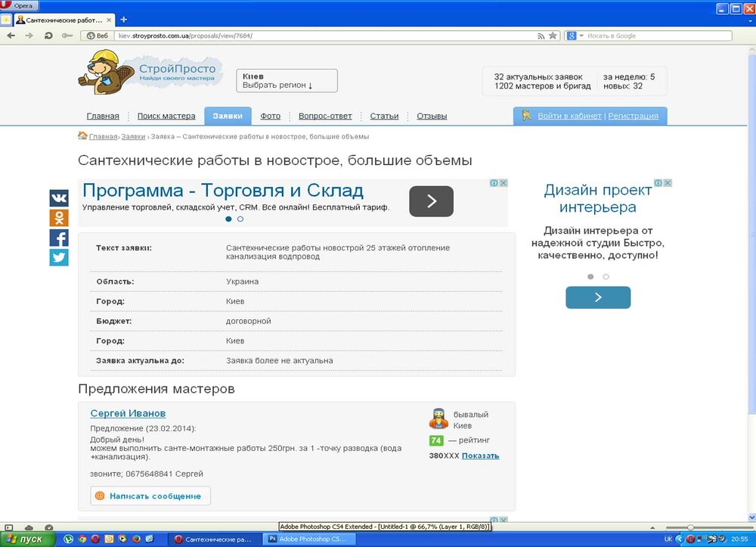The height and width of the screenshot is (547, 756).
Task: Launch Opera from quick launch bar
Action: [x=95, y=539]
